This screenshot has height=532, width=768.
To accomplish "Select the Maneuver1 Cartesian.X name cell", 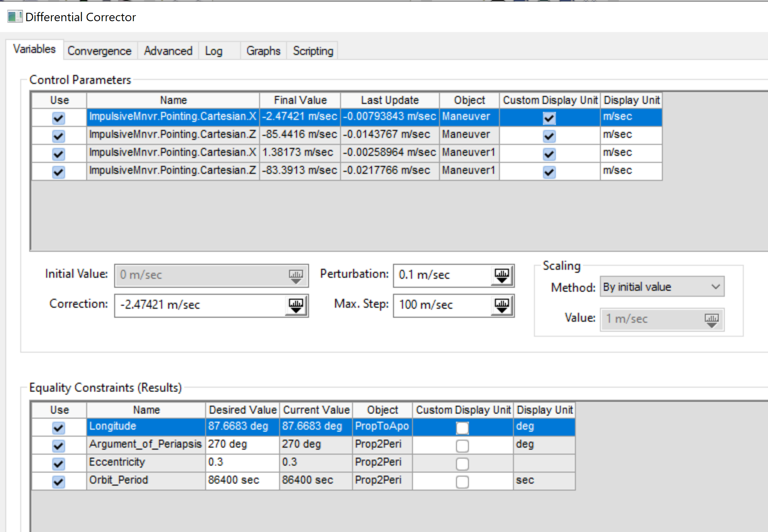I will [173, 152].
